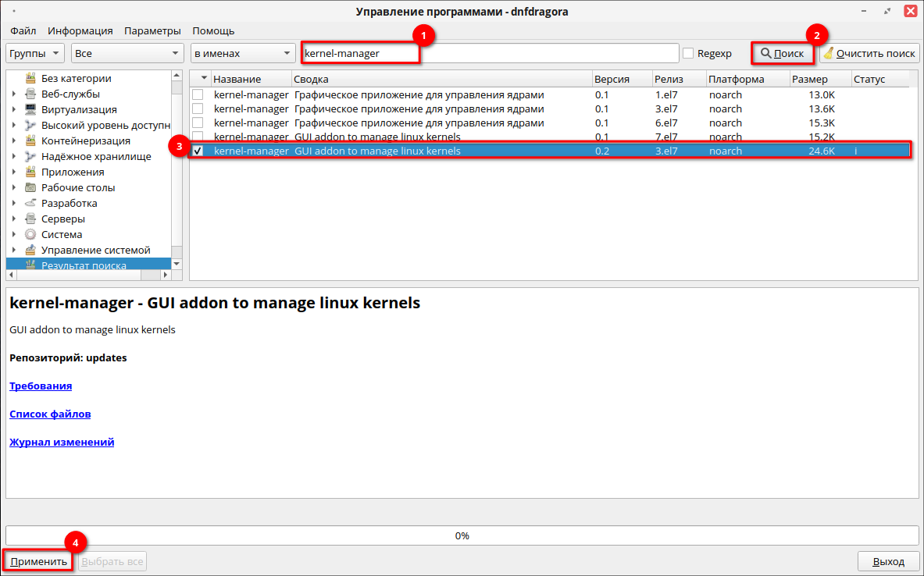Open the File list link
The image size is (924, 576).
click(x=50, y=414)
